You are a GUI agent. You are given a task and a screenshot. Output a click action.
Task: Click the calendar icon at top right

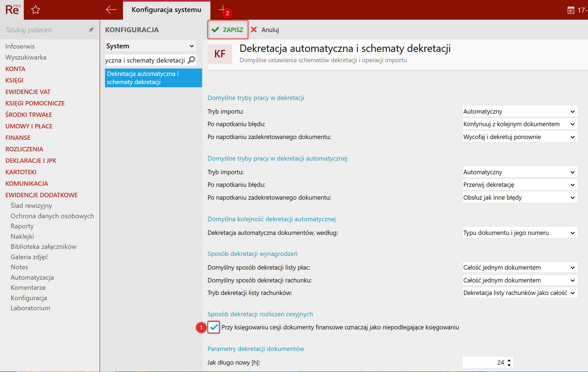(x=571, y=10)
